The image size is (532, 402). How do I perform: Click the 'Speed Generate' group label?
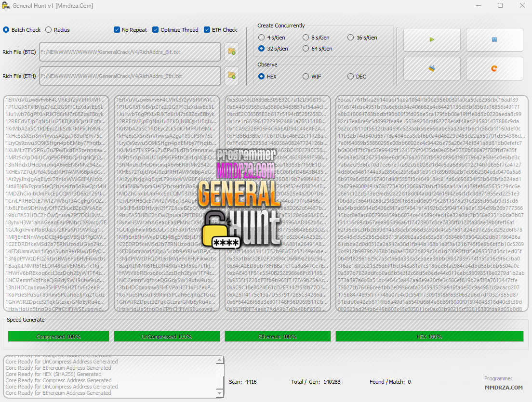pyautogui.click(x=26, y=320)
